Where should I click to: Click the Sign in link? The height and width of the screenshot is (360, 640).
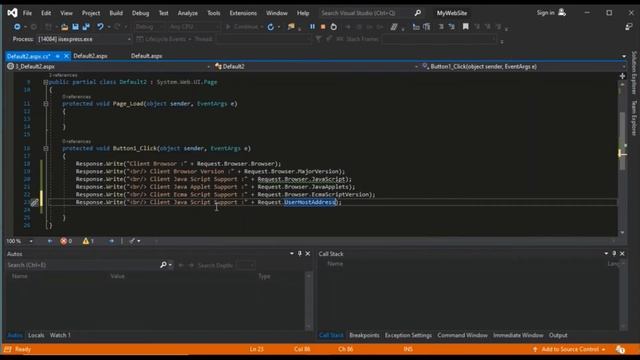[x=545, y=13]
